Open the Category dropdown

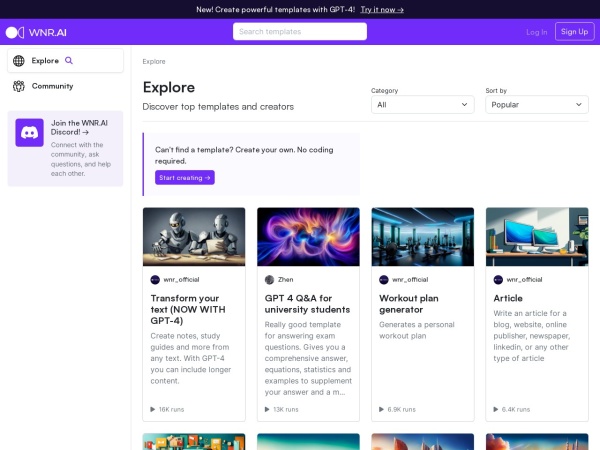coord(422,104)
